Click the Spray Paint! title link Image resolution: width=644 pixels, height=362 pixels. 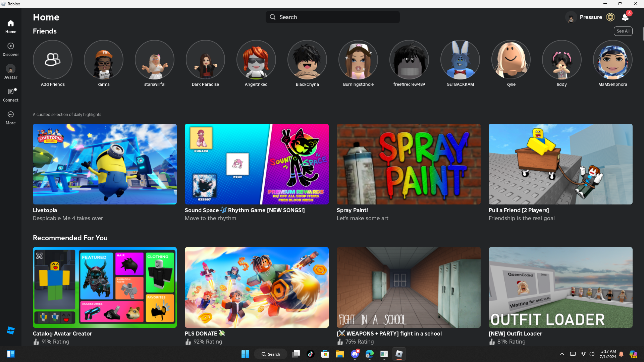352,210
